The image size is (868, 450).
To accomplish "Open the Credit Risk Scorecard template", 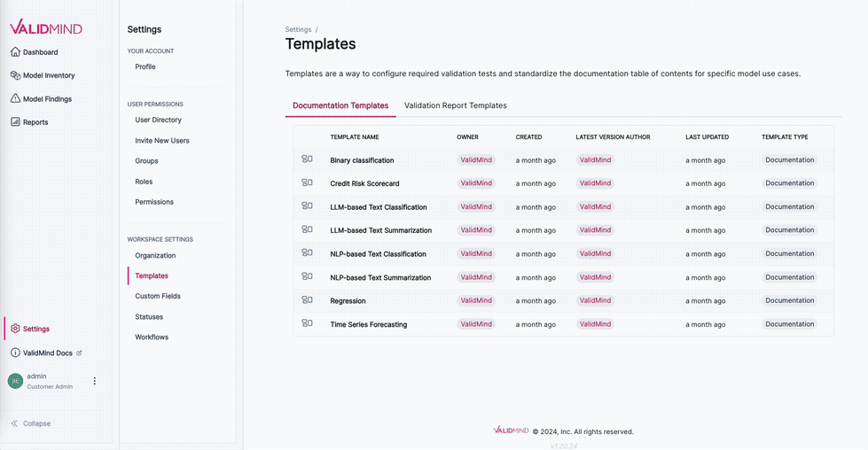I will [364, 183].
